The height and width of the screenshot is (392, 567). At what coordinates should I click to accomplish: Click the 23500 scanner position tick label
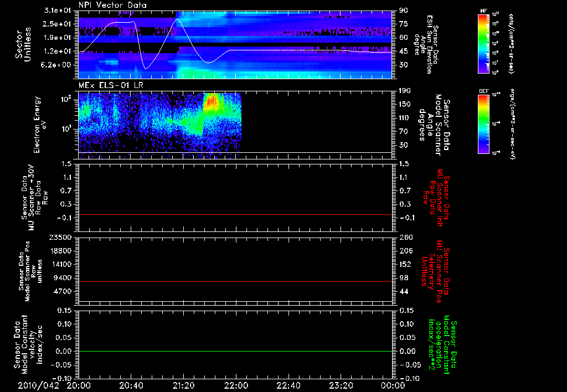point(61,237)
